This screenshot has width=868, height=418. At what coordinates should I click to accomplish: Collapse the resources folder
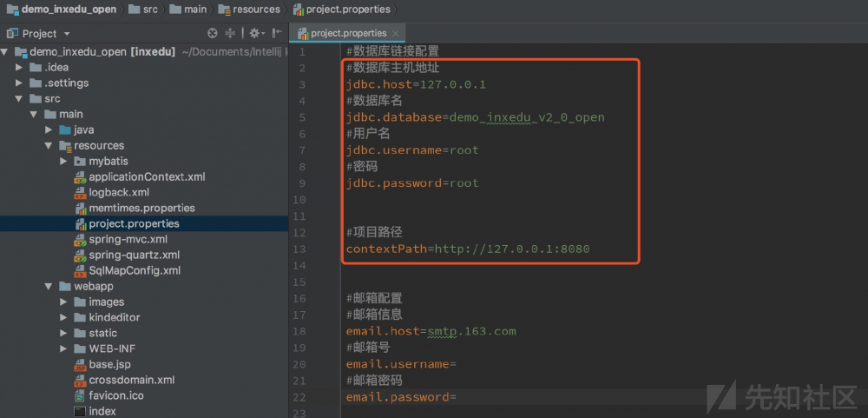coord(48,146)
